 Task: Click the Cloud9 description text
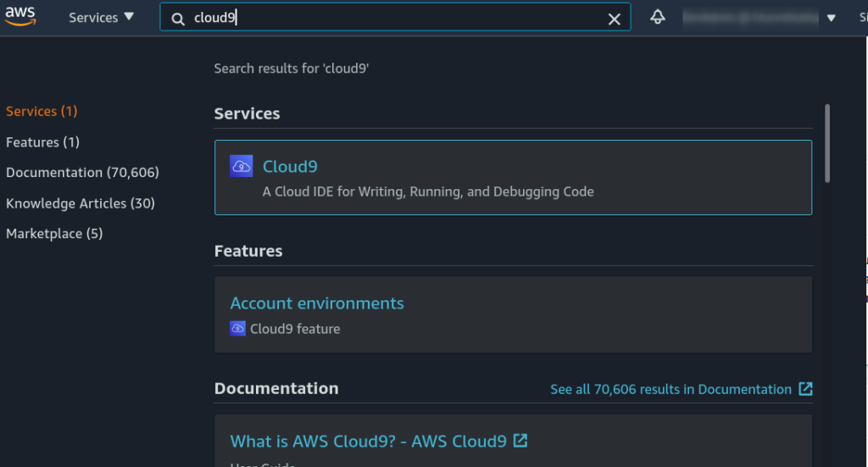click(x=428, y=192)
